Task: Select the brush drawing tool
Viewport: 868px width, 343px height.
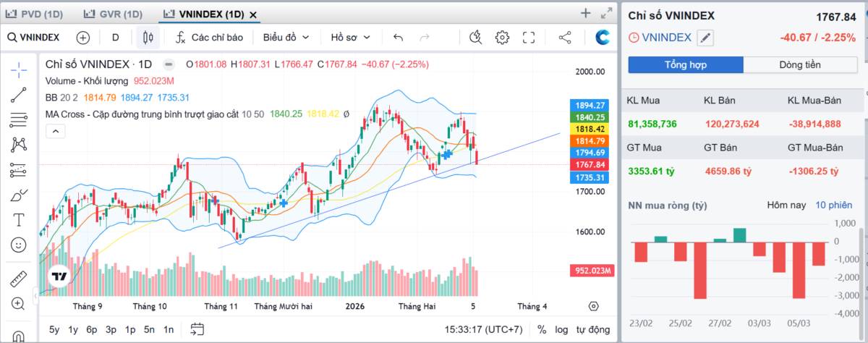Action: coord(19,195)
